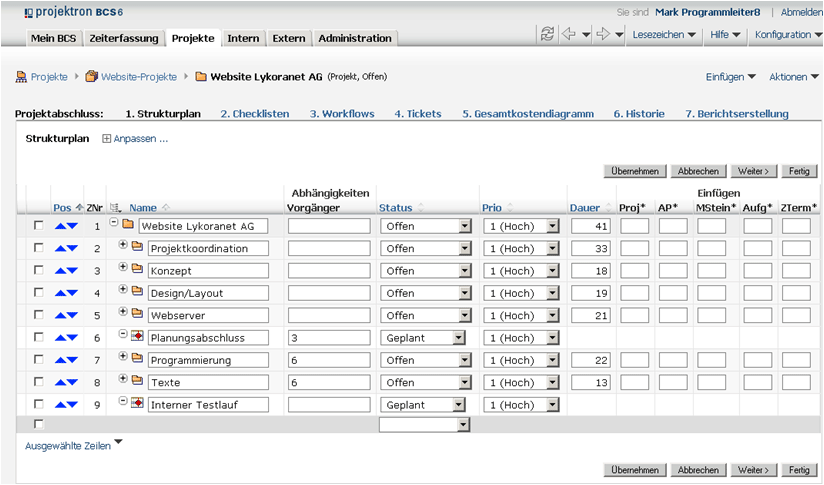Viewport: 824px width, 485px height.
Task: Move Texte row down
Action: 72,383
